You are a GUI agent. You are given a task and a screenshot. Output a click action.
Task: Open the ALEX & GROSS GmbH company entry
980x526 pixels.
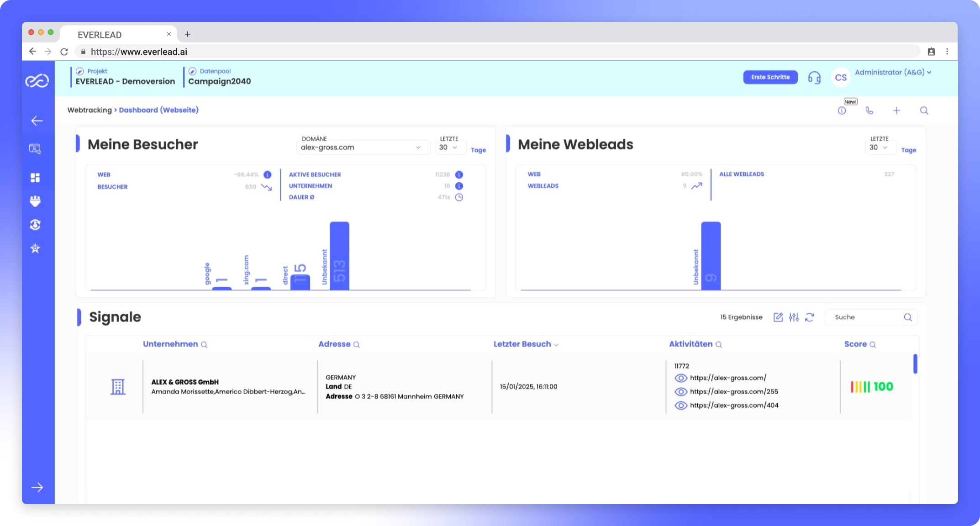tap(185, 382)
